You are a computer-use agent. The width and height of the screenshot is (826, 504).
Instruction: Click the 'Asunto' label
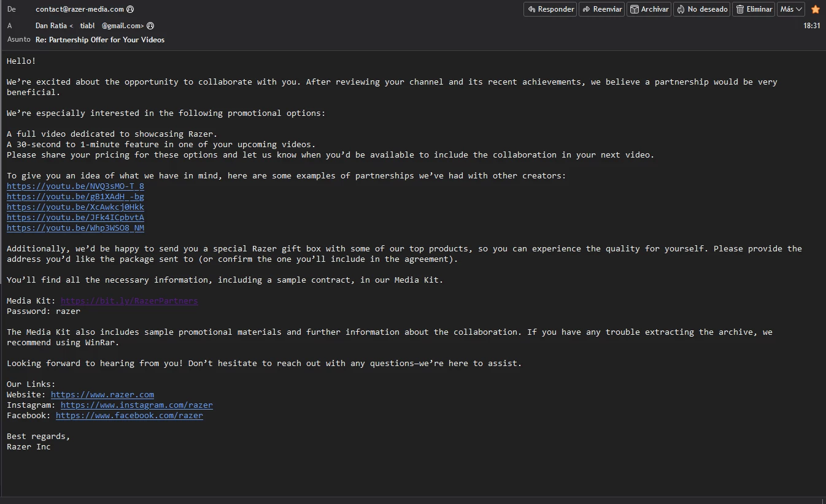point(18,39)
